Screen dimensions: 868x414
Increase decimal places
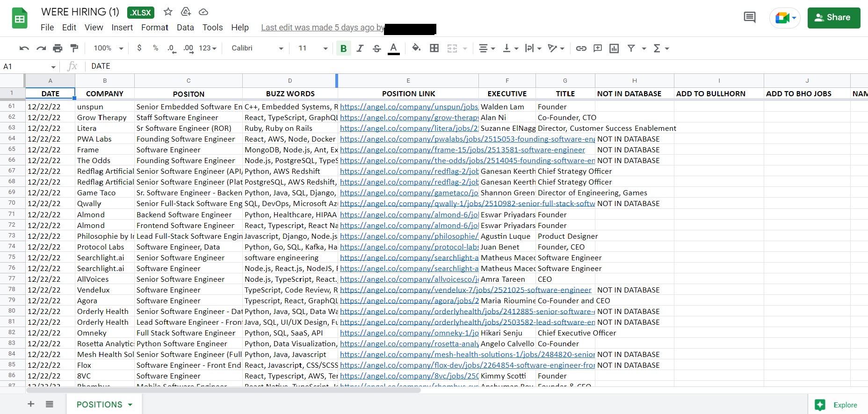(x=188, y=48)
